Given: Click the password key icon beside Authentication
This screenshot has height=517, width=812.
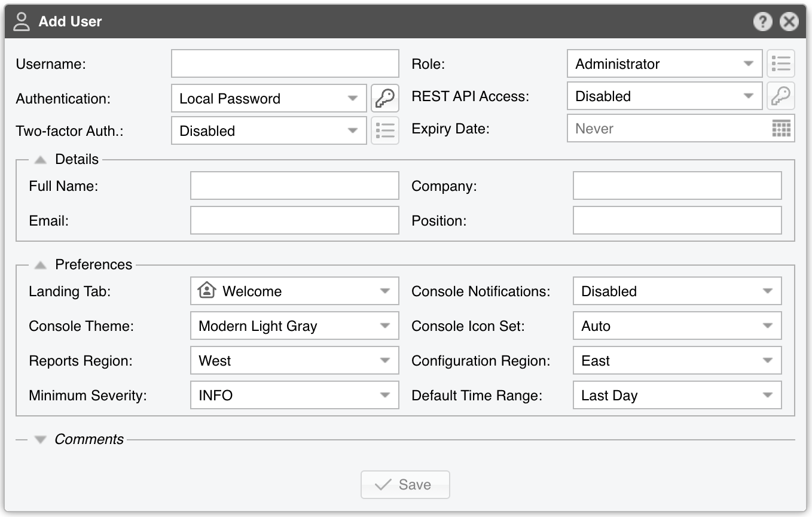Looking at the screenshot, I should pos(385,98).
